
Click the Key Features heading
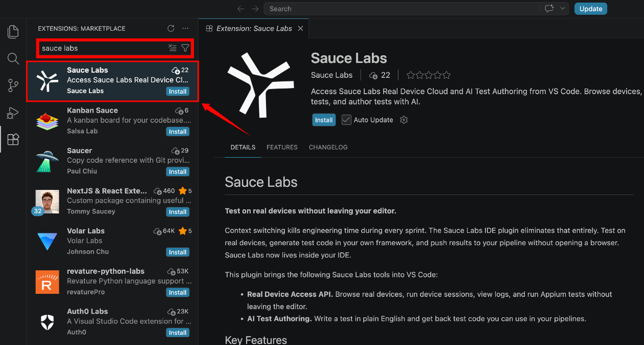click(256, 340)
